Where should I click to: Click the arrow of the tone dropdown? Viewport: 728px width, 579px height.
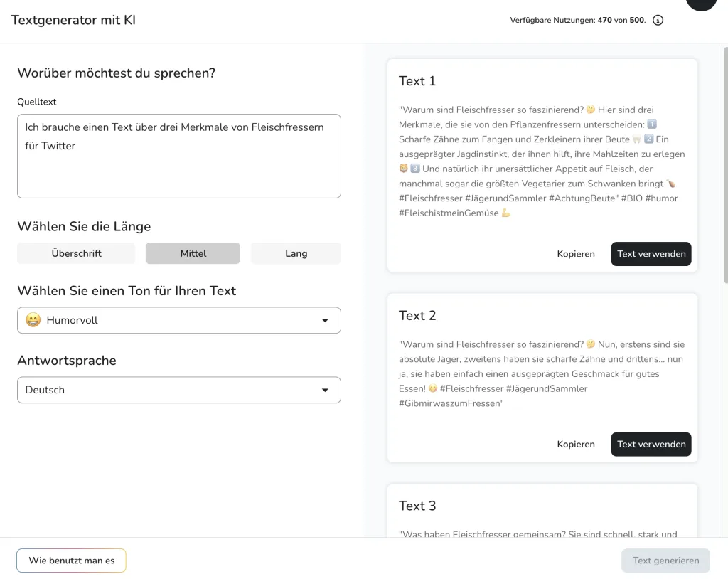325,320
